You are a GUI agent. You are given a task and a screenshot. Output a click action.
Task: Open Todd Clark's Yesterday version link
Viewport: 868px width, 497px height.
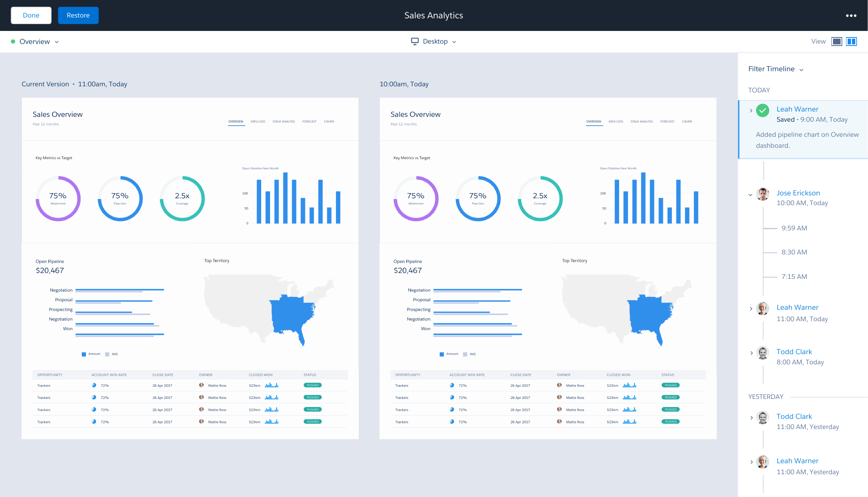794,416
